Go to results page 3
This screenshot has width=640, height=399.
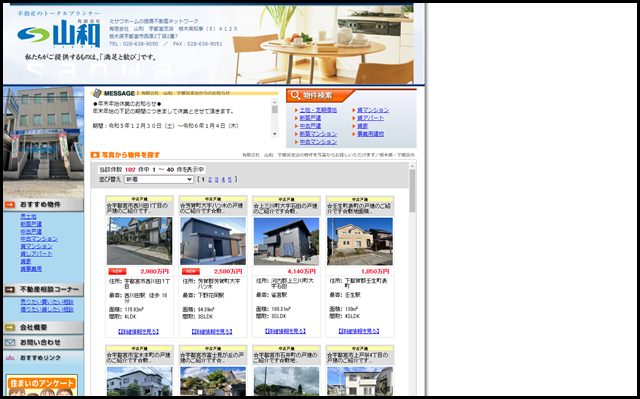click(x=217, y=180)
